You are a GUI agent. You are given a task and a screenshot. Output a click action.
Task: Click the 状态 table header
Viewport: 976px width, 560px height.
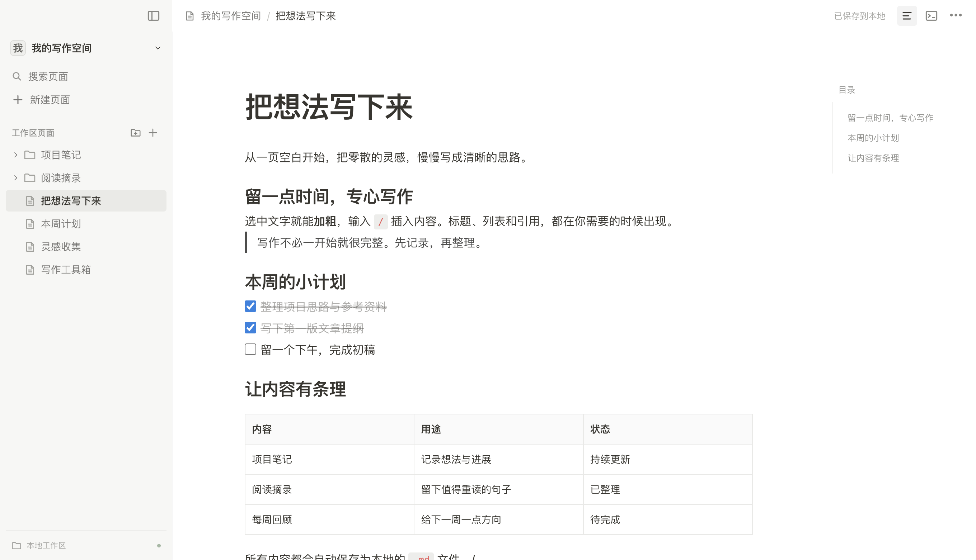click(668, 429)
